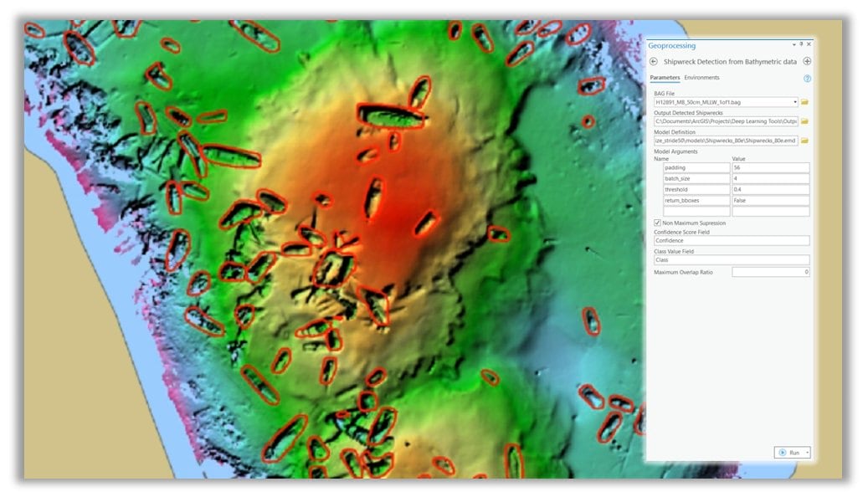Click the 'Shipwreck Detection from Bathymetric data' title
The height and width of the screenshot is (497, 868).
730,61
